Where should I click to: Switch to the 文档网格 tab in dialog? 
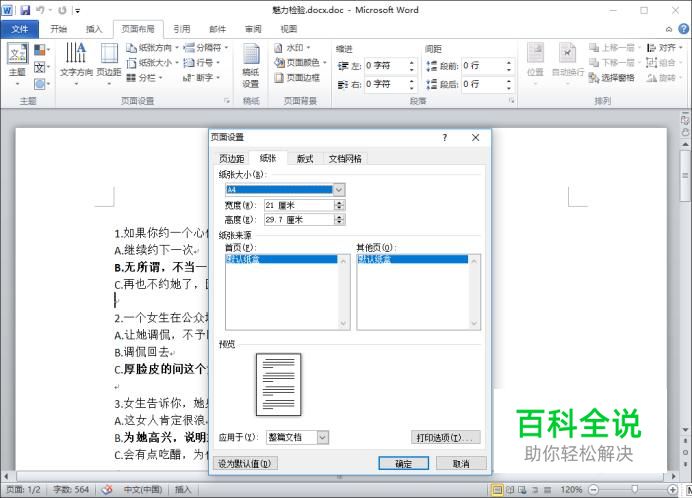345,158
